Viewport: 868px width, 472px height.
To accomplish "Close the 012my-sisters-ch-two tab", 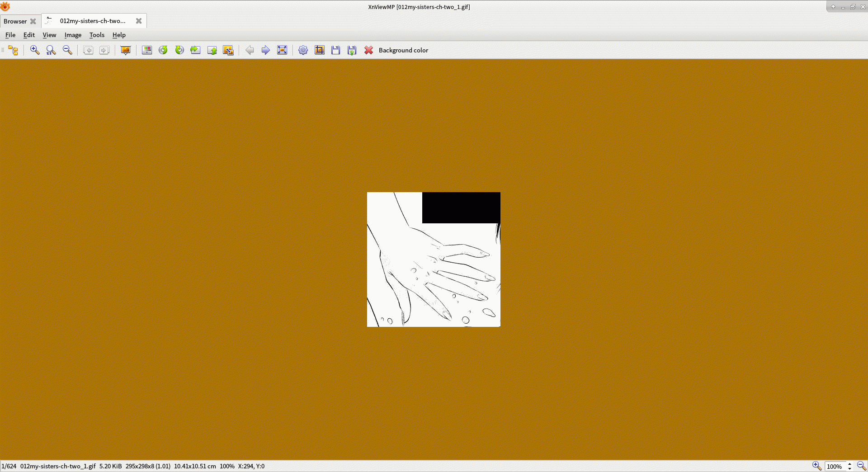I will pyautogui.click(x=139, y=21).
